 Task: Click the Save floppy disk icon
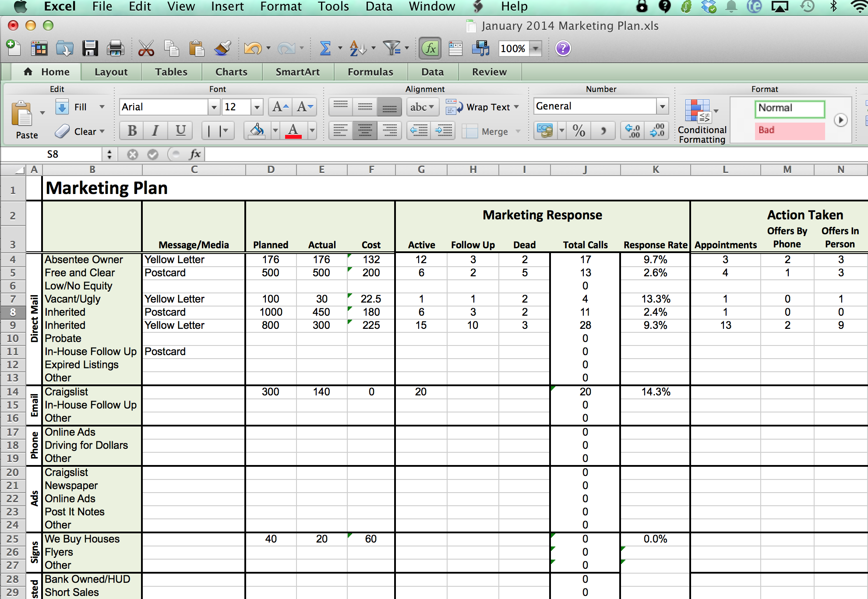(x=90, y=48)
